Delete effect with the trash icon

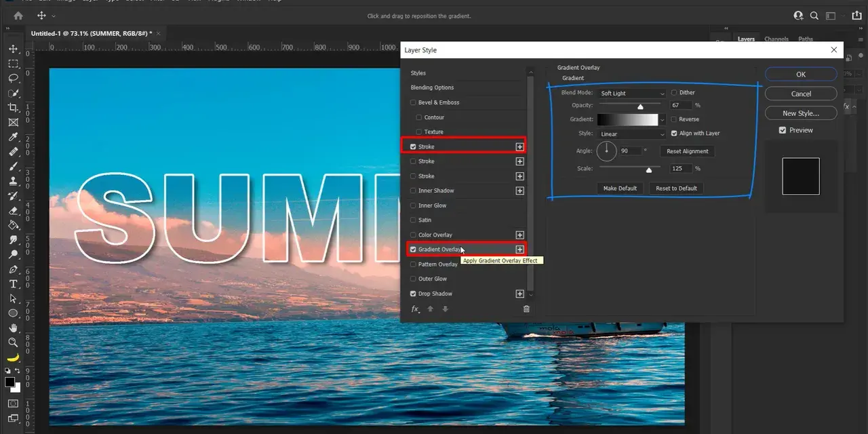click(x=526, y=309)
